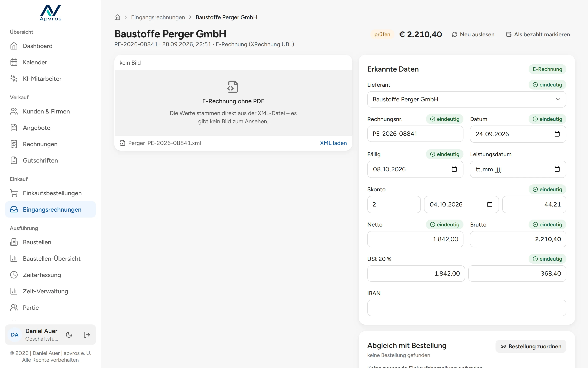This screenshot has width=588, height=368.
Task: Click the USt 20 % base amount field
Action: (416, 274)
